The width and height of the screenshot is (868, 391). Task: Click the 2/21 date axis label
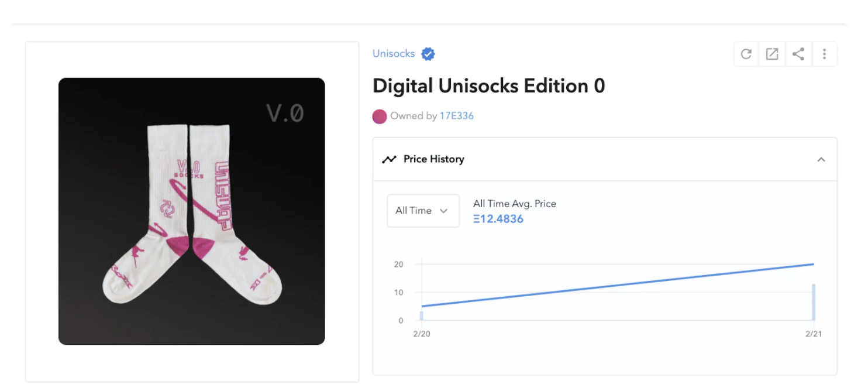pyautogui.click(x=814, y=334)
